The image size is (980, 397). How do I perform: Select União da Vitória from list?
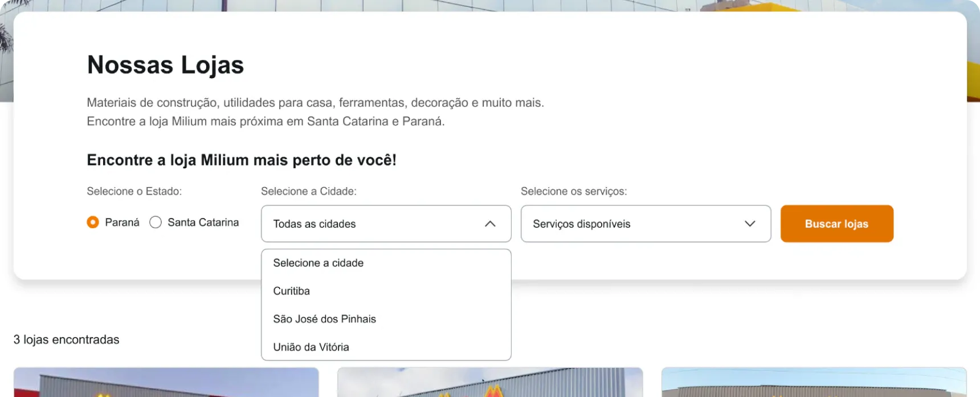[386, 347]
